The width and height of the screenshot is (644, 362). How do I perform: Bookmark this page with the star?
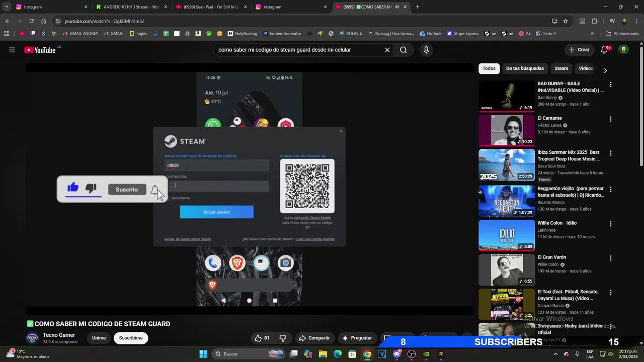point(566,21)
